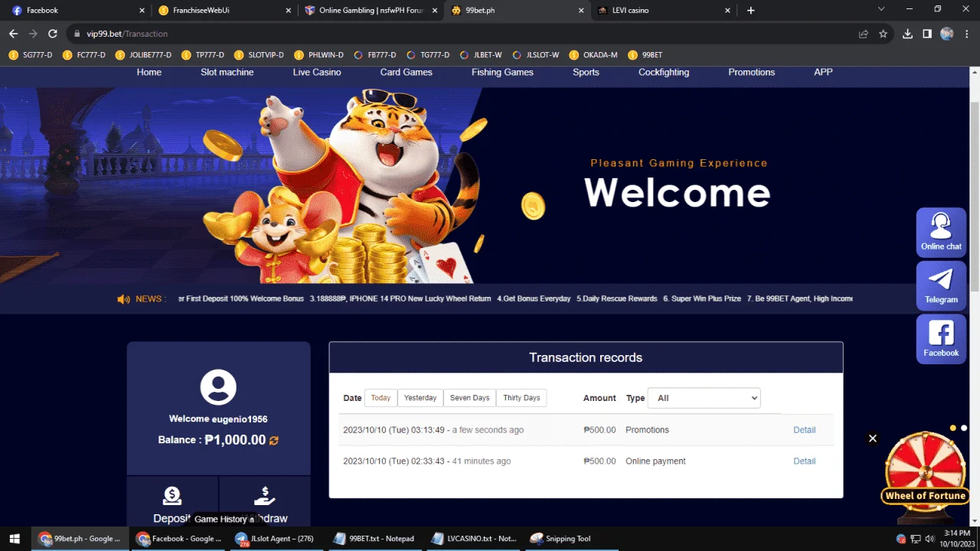This screenshot has width=980, height=551.
Task: Open the Card Games menu
Action: click(x=407, y=72)
